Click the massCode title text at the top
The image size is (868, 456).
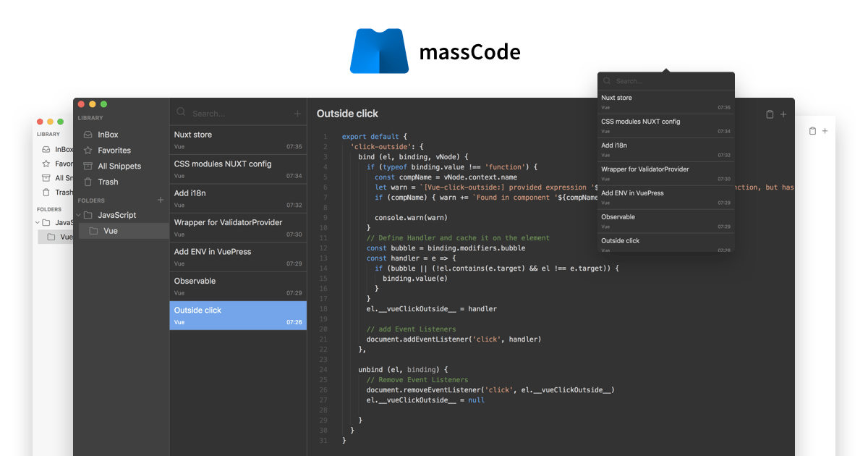click(470, 53)
